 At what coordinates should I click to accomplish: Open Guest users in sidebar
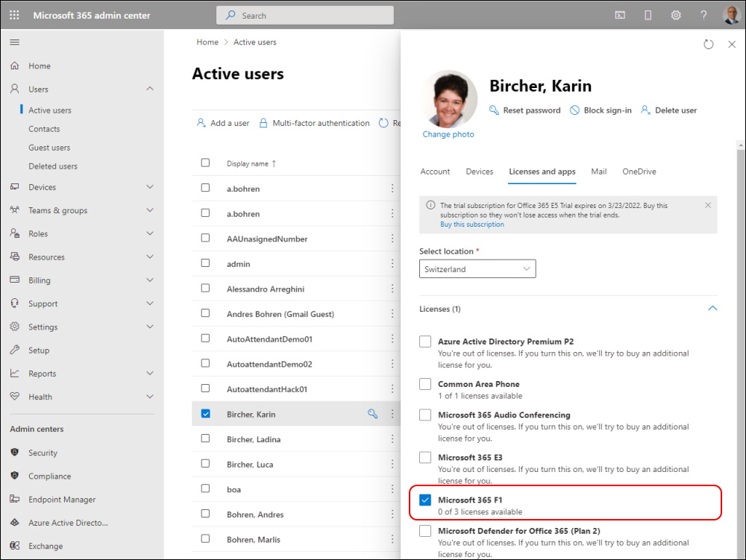coord(49,148)
